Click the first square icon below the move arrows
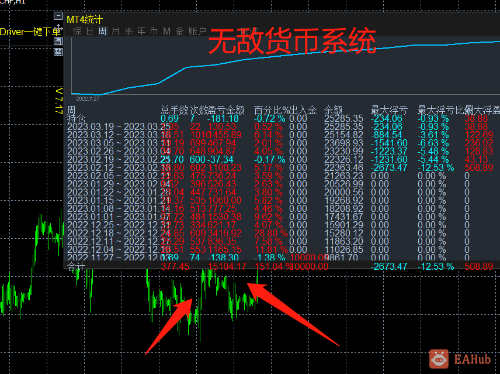Image resolution: width=500 pixels, height=374 pixels. 59,41
